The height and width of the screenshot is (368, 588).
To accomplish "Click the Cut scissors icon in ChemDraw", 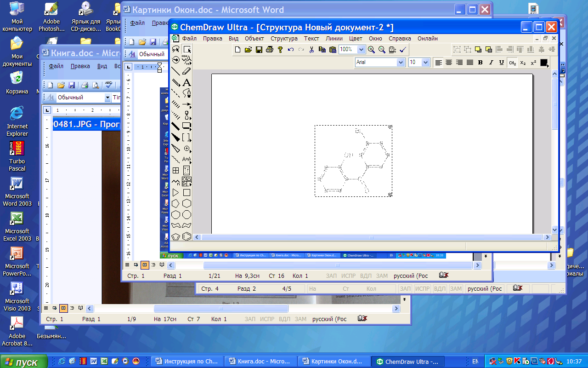I will pos(311,50).
